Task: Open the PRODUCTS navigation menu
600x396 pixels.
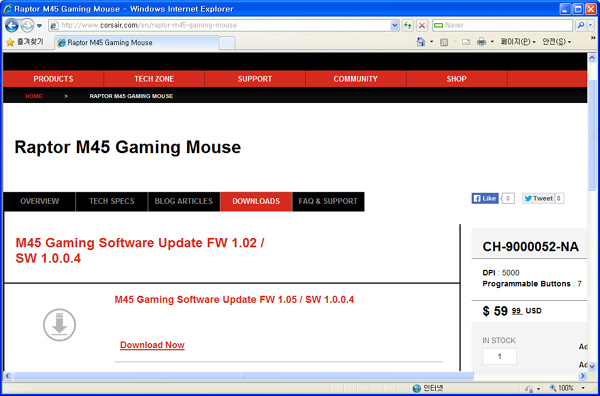Action: 53,79
